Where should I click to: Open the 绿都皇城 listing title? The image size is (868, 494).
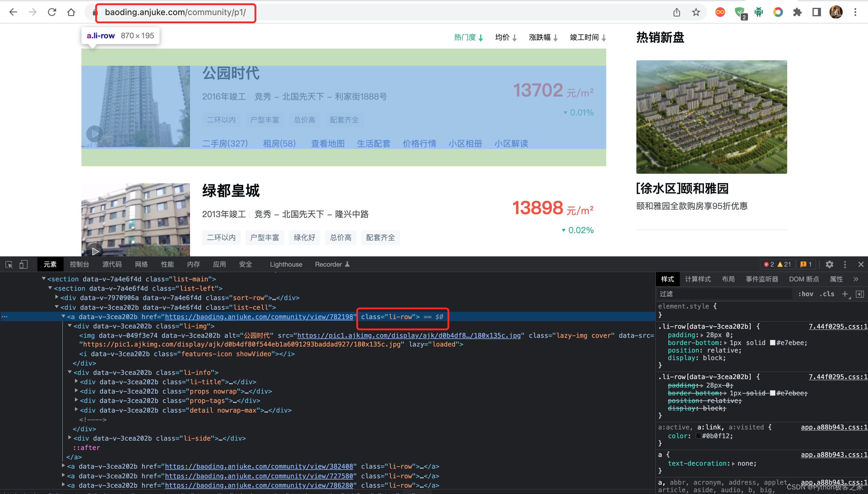point(231,191)
